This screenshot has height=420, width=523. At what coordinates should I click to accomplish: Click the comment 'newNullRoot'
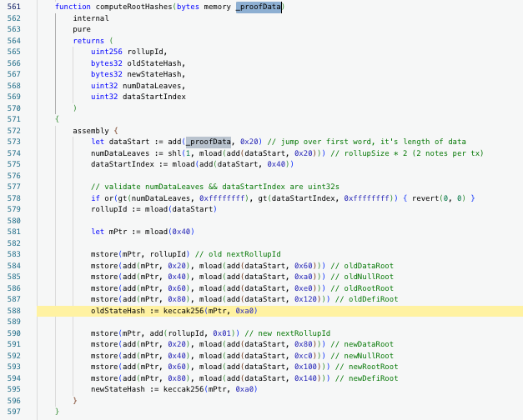pyautogui.click(x=369, y=356)
